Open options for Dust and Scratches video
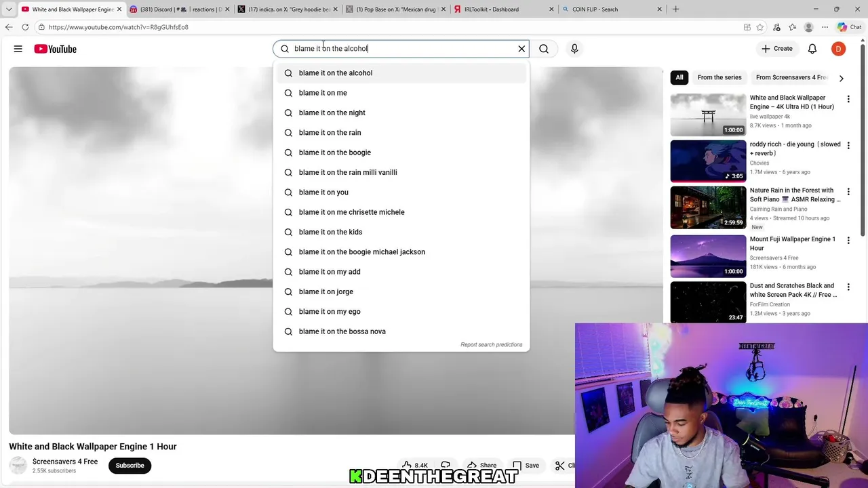868x488 pixels. click(848, 287)
